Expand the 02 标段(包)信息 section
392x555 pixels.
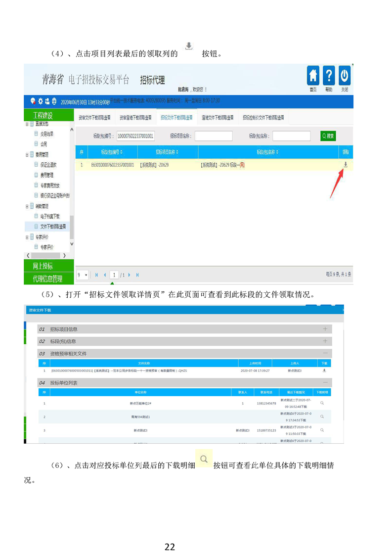tap(325, 341)
